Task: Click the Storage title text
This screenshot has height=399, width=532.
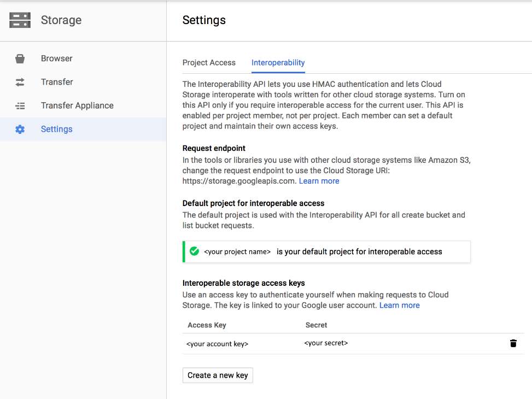Action: (61, 20)
